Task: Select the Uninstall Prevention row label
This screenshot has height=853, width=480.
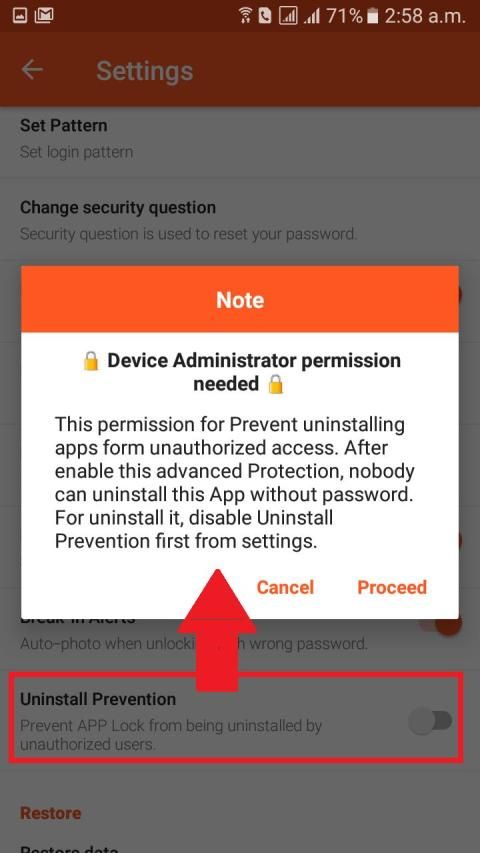Action: click(x=98, y=699)
